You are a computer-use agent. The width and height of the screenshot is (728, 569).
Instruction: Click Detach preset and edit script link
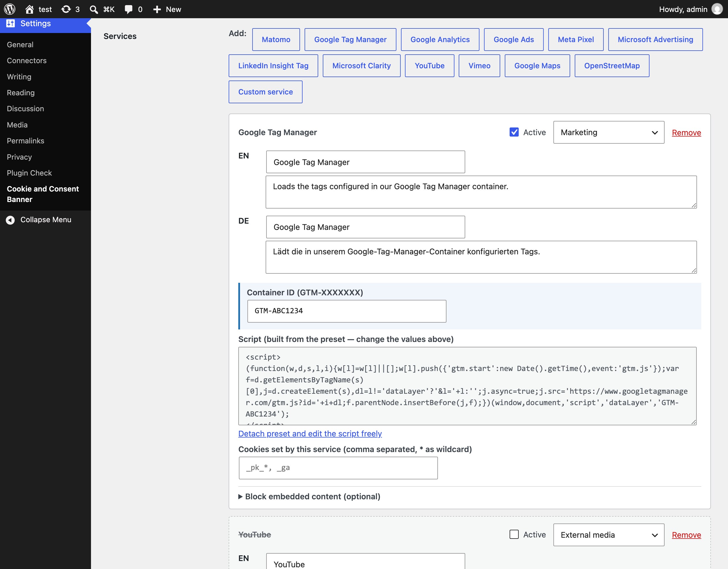310,434
